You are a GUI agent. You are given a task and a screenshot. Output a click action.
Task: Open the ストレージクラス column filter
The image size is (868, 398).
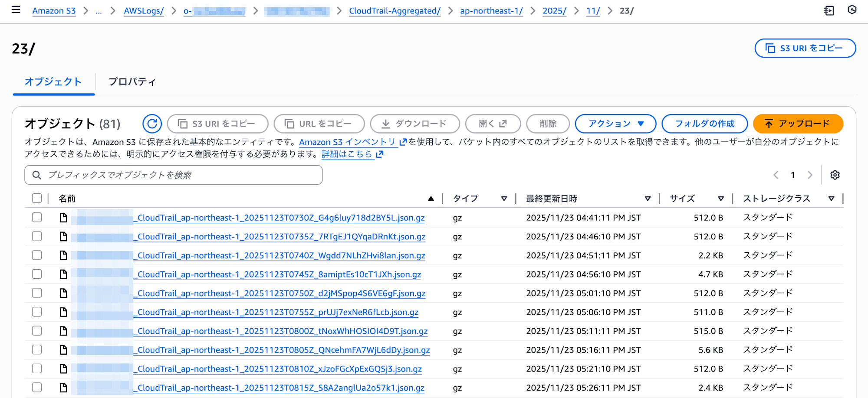(832, 199)
